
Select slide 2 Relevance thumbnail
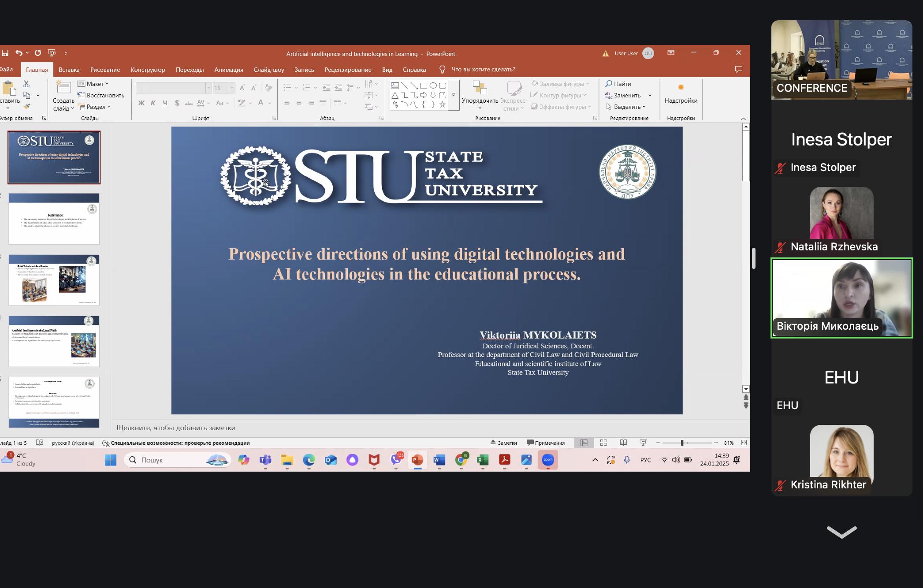pyautogui.click(x=54, y=219)
